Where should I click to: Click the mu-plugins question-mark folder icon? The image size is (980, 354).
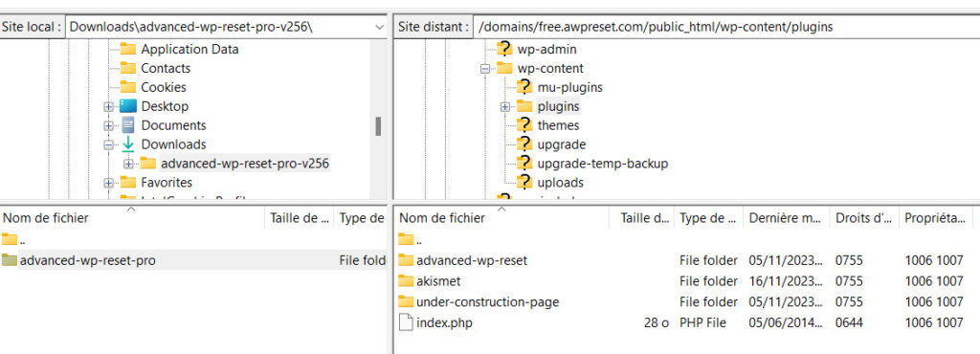coord(524,87)
